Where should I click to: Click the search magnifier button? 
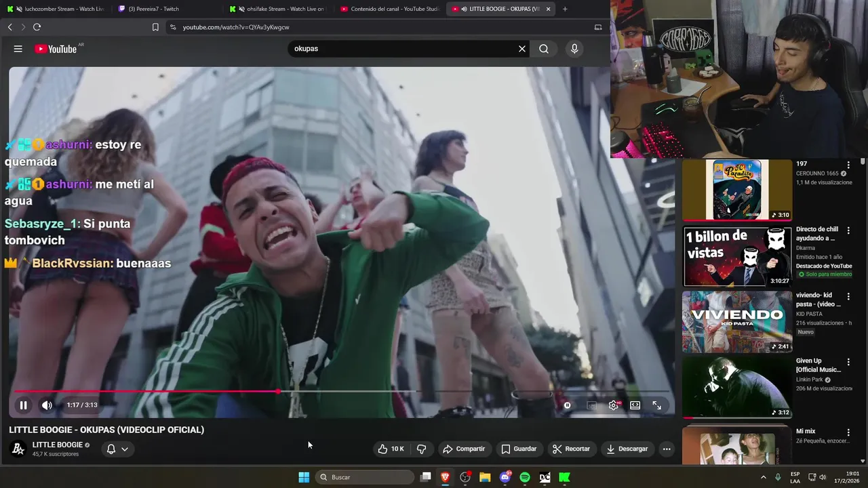tap(544, 49)
